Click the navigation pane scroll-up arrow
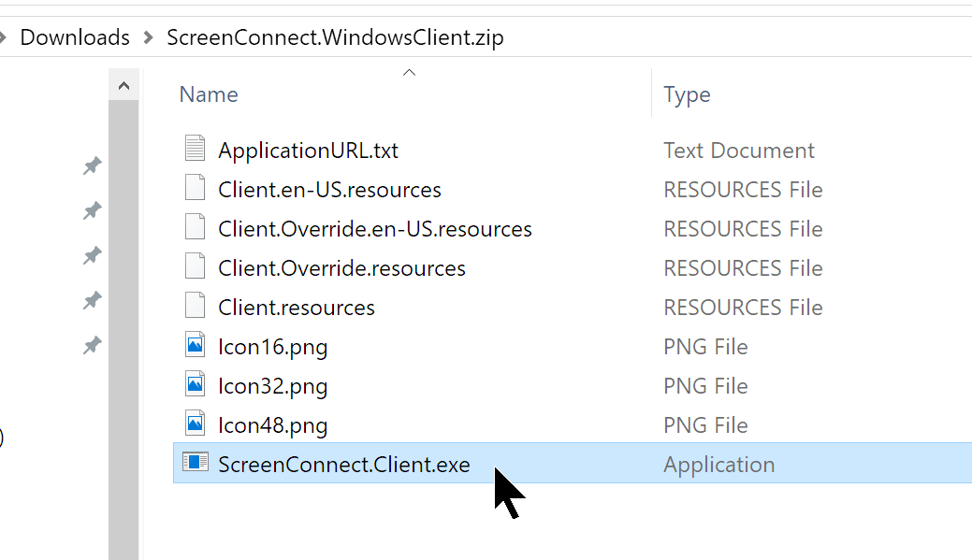 (123, 85)
